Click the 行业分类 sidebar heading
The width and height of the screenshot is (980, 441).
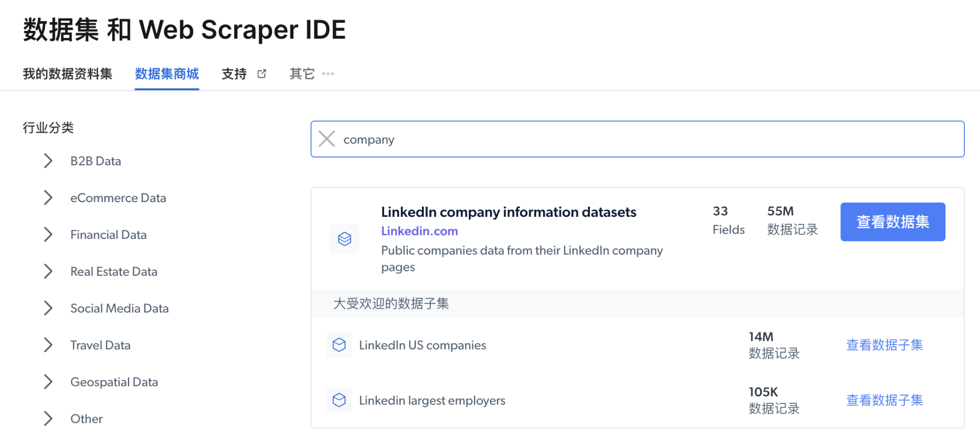(x=48, y=128)
